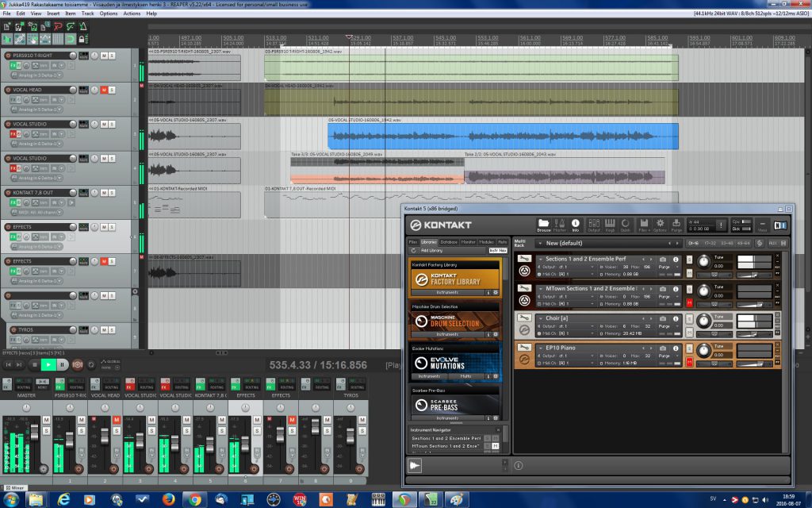Open Firefox from the taskbar
812x508 pixels.
pyautogui.click(x=168, y=499)
